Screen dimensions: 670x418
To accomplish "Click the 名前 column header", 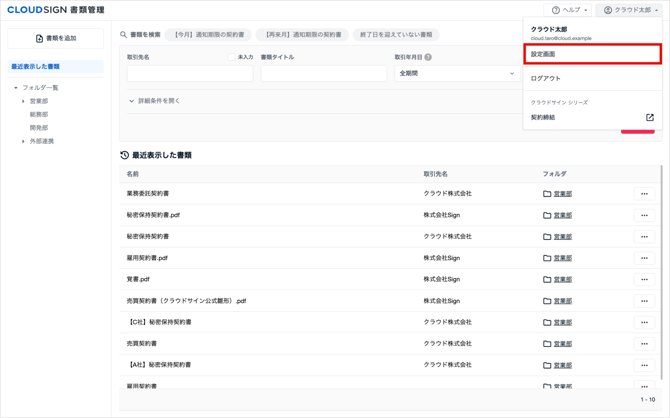I will coord(133,174).
